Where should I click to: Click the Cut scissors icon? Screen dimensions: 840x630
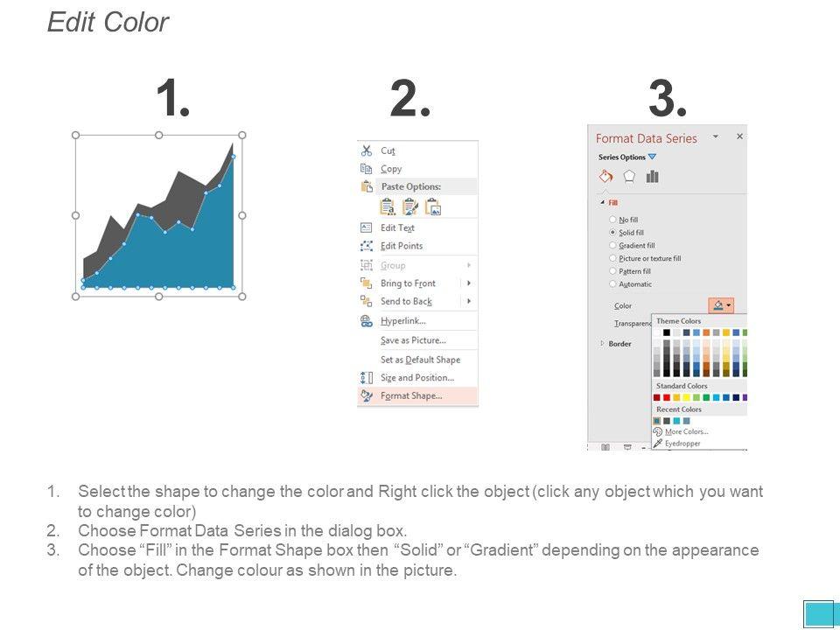[367, 150]
